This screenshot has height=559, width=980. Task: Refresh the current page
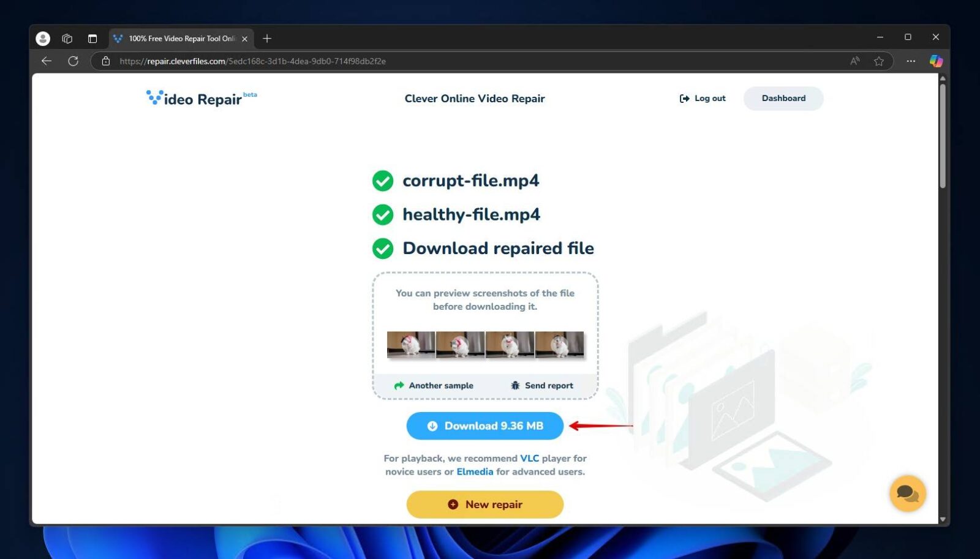[x=73, y=61]
